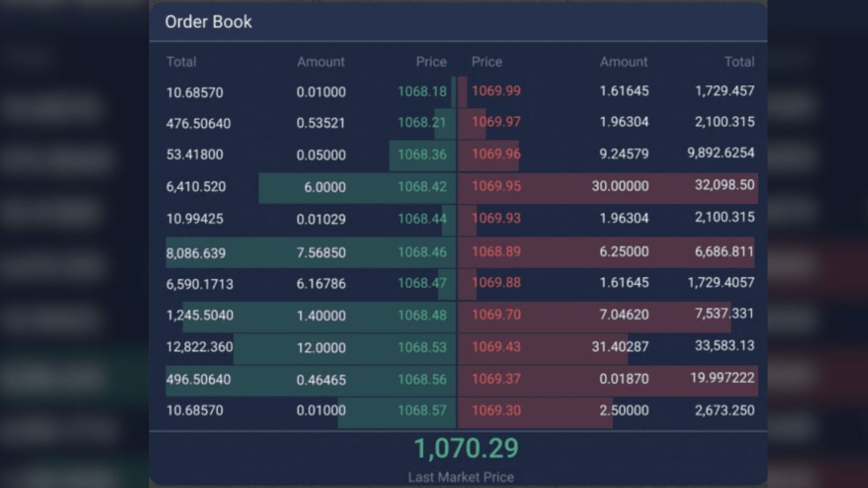Select the ask price 1069.99
Screen dimensions: 868x488
click(x=496, y=91)
